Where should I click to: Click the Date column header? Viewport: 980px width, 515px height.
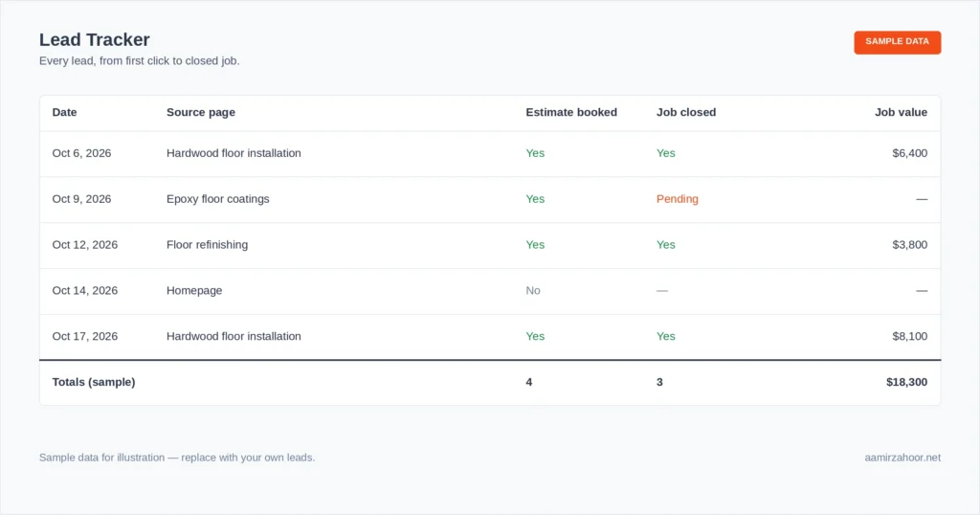coord(64,113)
